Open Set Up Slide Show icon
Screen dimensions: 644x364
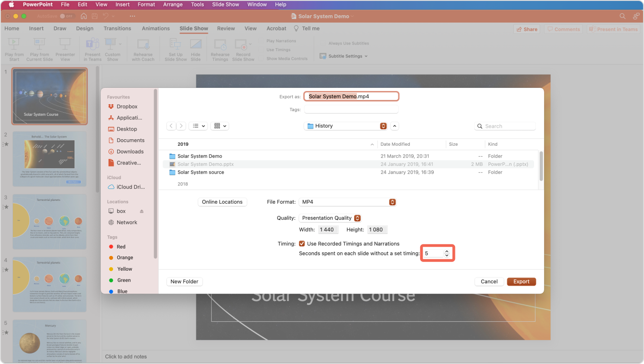point(176,45)
